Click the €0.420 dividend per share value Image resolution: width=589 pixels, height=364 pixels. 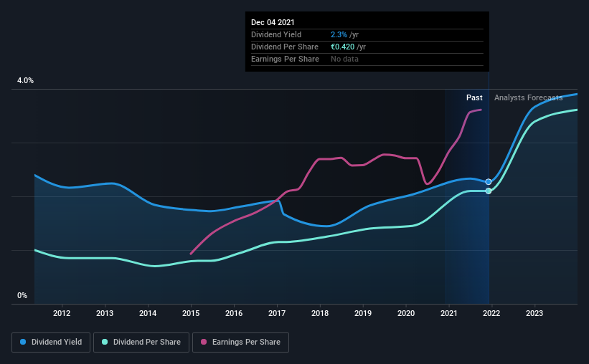coord(343,47)
